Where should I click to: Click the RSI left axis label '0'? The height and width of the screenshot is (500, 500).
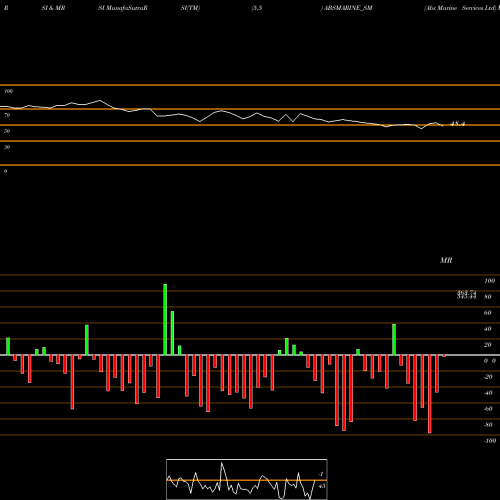tap(5, 171)
